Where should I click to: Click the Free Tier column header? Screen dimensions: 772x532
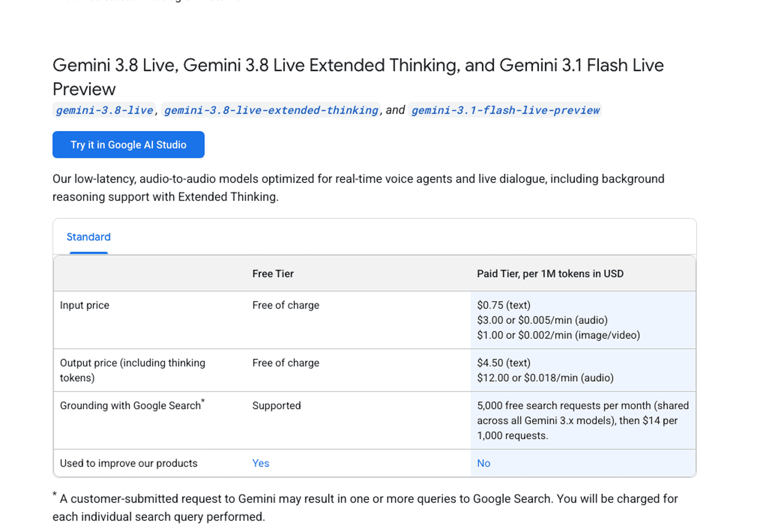273,274
